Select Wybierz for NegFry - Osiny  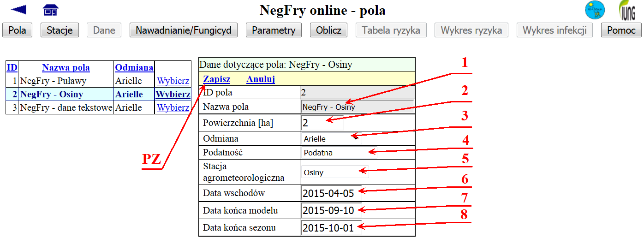pyautogui.click(x=173, y=95)
